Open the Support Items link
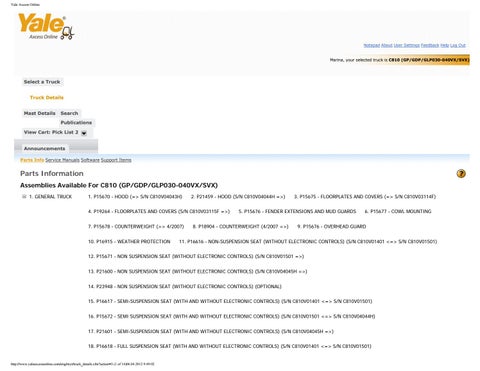 pos(116,160)
